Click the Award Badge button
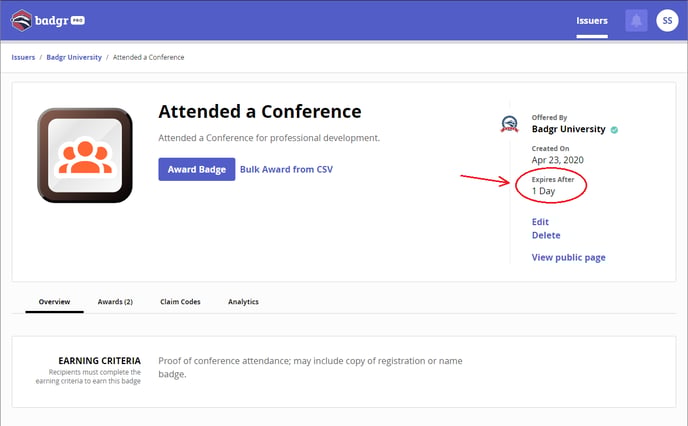The image size is (688, 426). click(x=197, y=169)
